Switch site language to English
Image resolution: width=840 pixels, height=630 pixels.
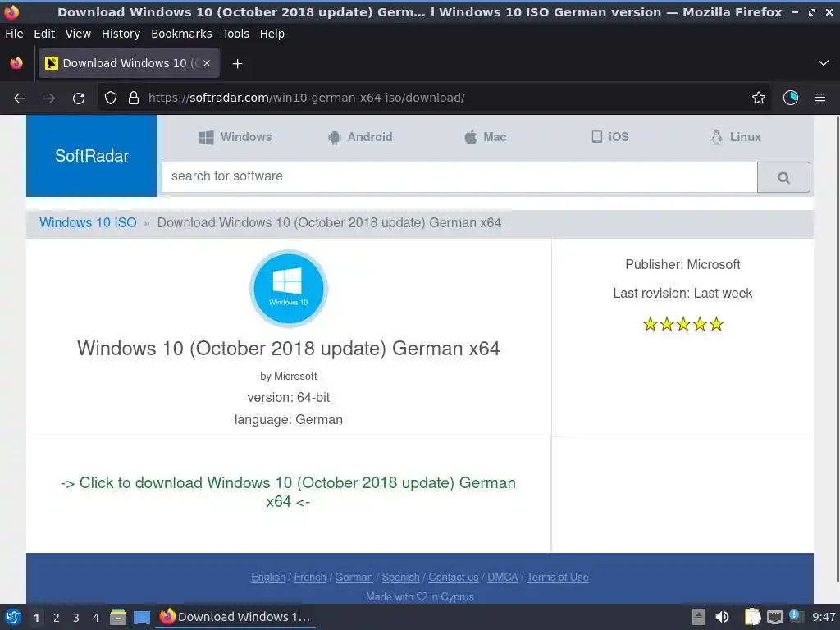(x=268, y=577)
